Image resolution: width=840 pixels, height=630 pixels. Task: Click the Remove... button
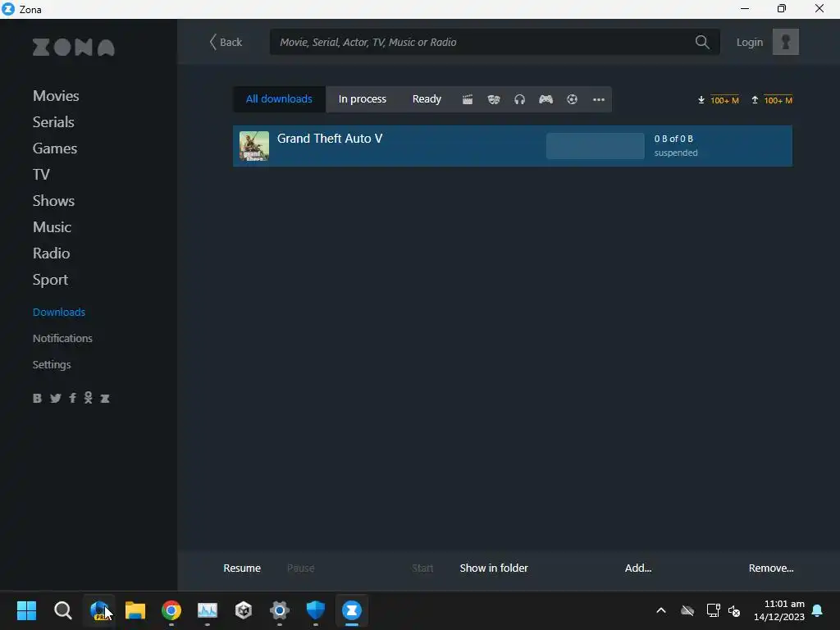(771, 568)
